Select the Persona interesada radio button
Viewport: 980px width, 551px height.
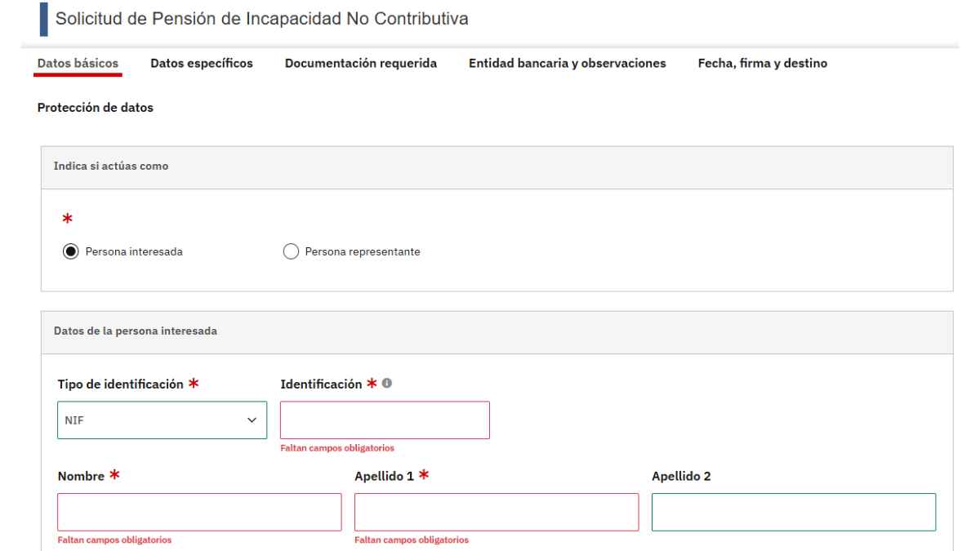point(69,251)
